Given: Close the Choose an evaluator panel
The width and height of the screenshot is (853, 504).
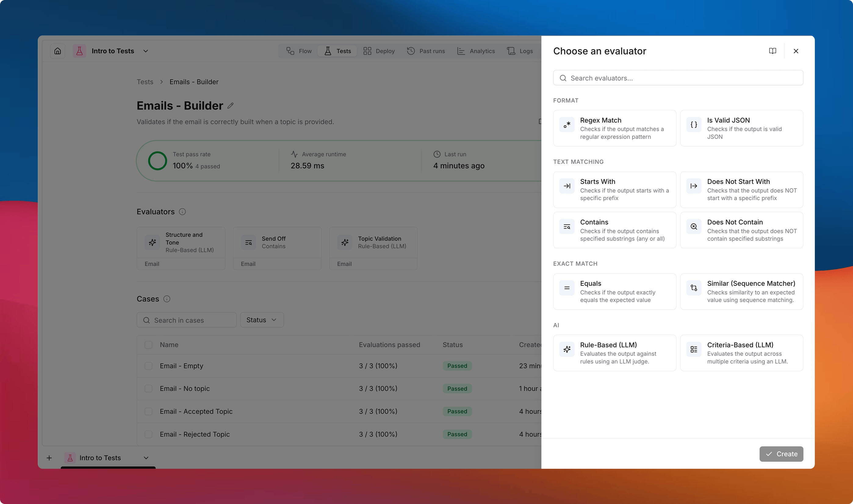Looking at the screenshot, I should pos(796,51).
